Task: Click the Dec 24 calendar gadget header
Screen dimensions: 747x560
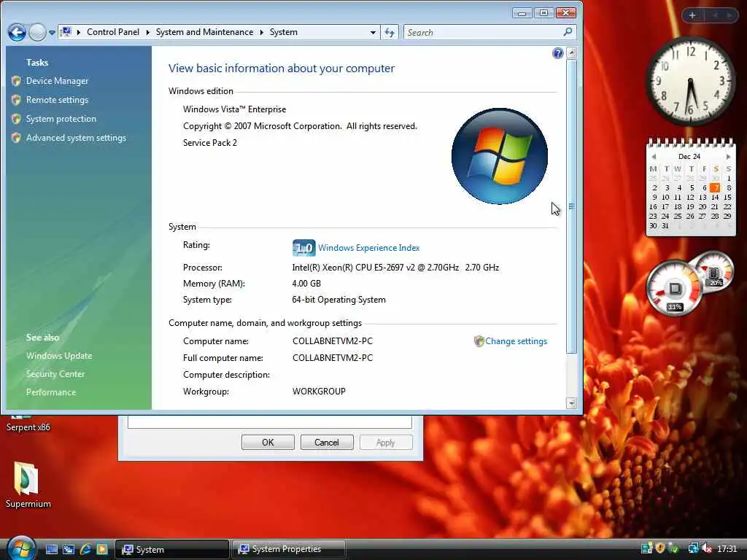Action: coord(689,156)
